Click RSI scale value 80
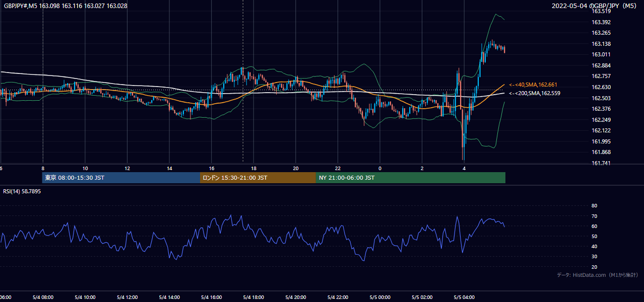The width and height of the screenshot is (644, 302). [594, 206]
